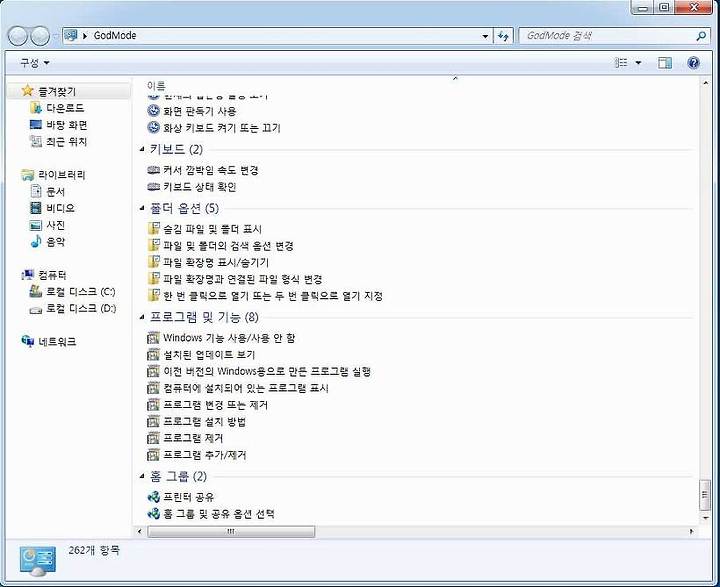Select 네트워크 in the navigation pane

pyautogui.click(x=57, y=341)
